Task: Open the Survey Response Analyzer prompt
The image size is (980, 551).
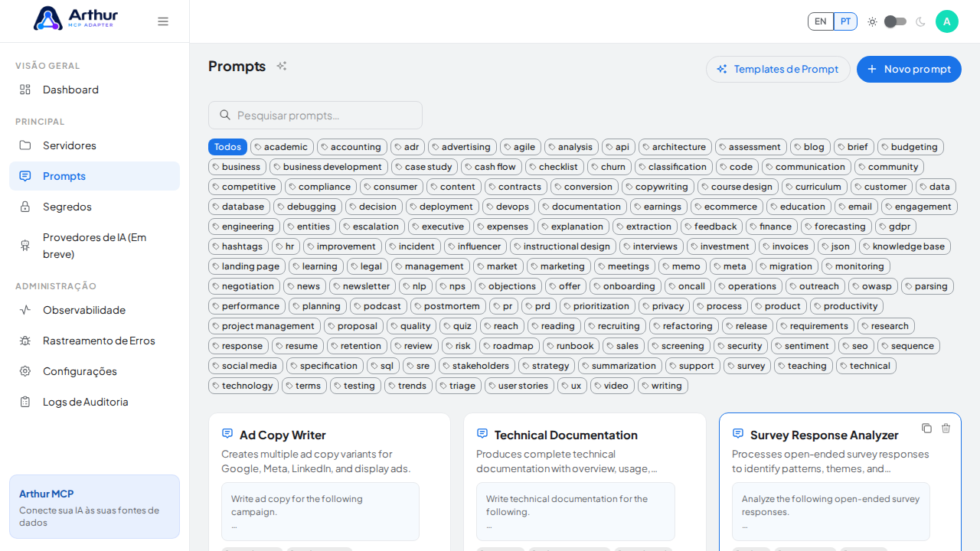Action: [824, 435]
